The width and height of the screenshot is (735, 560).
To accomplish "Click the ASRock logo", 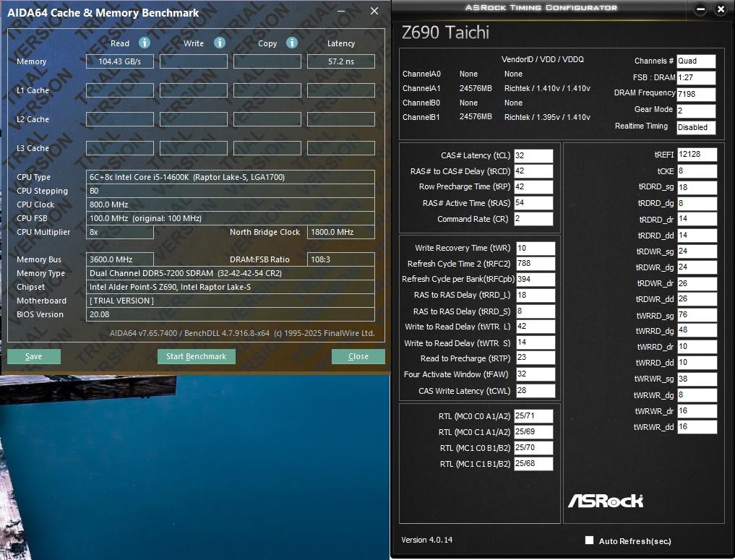I will tap(605, 501).
